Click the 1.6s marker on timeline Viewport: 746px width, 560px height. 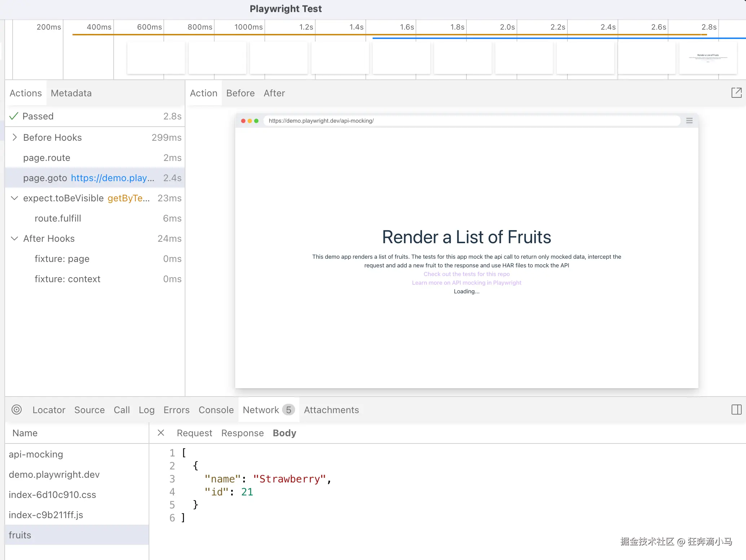tap(407, 27)
